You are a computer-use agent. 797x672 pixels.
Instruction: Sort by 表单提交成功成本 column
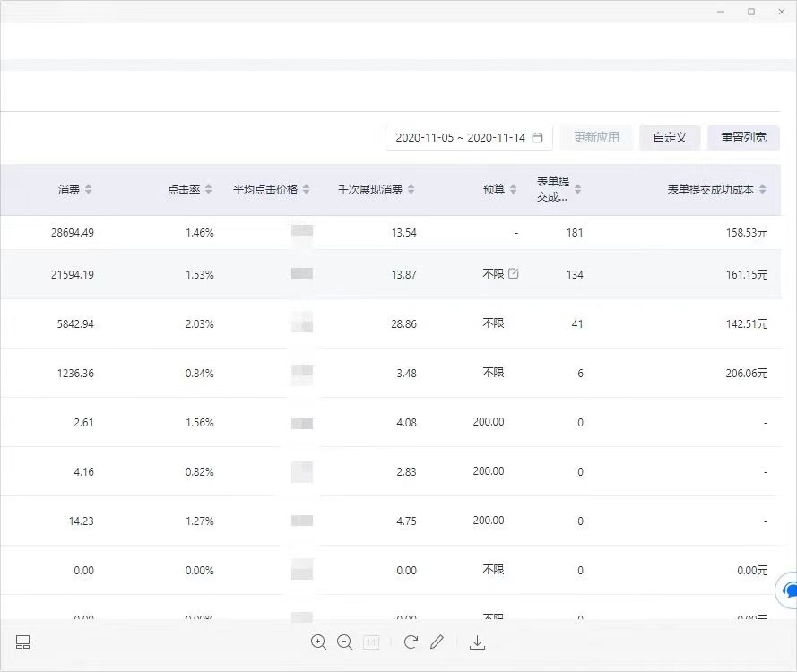716,190
